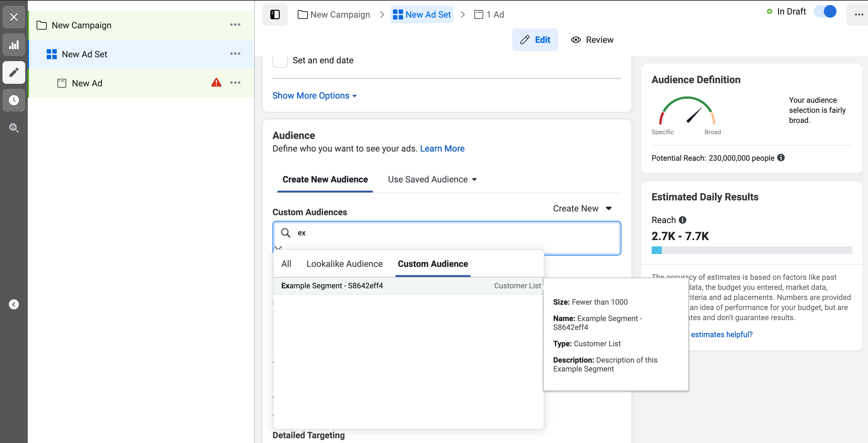Collapse sidebar with left arrow circle icon
This screenshot has height=443, width=868.
coord(14,304)
